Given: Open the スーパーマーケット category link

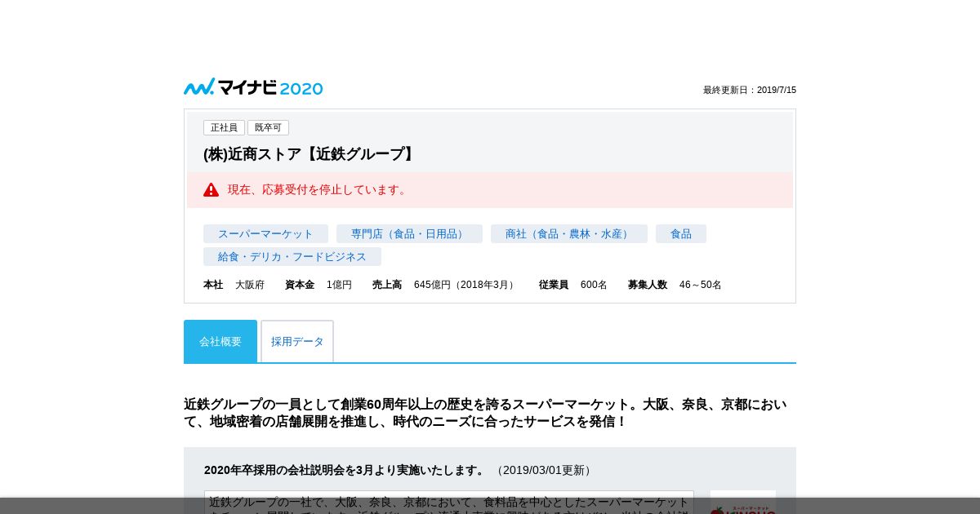Looking at the screenshot, I should pos(265,234).
